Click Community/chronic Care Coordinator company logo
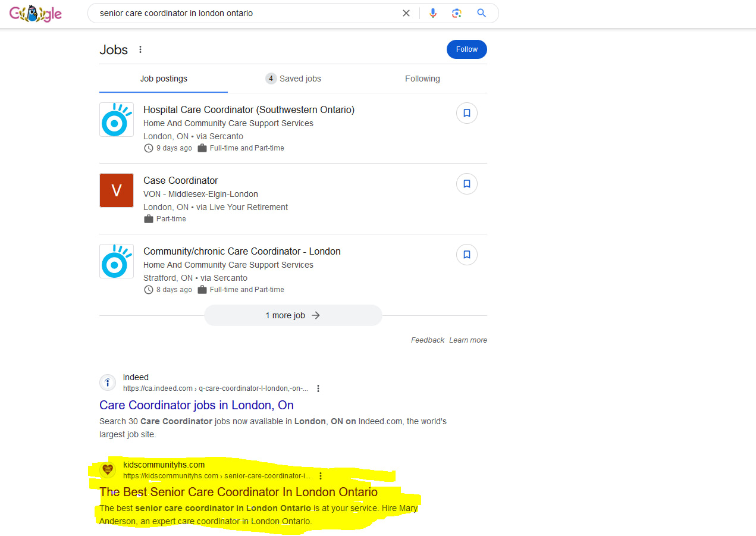 click(117, 261)
